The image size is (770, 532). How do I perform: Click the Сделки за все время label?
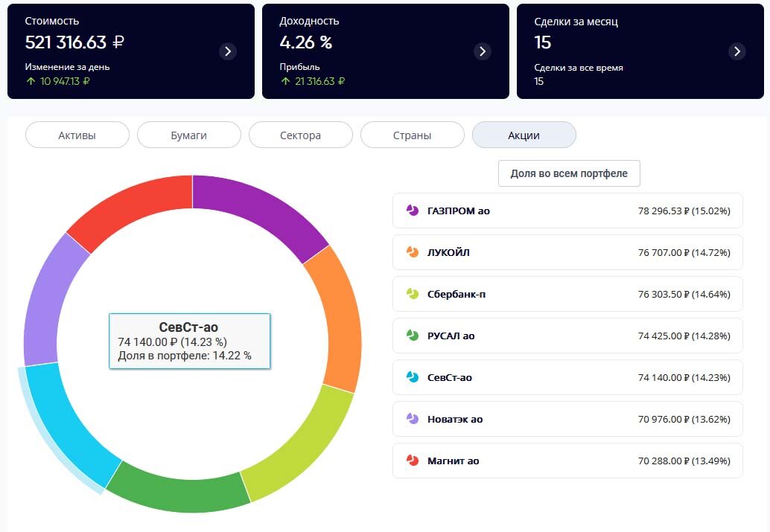pyautogui.click(x=579, y=68)
